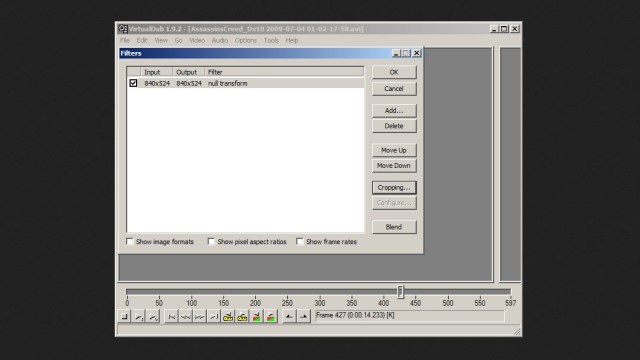Viewport: 640px width, 360px height.
Task: Click Move Down button
Action: pos(394,166)
